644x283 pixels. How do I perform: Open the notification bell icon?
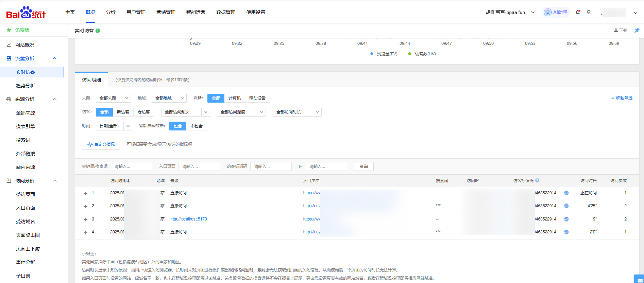coord(578,12)
